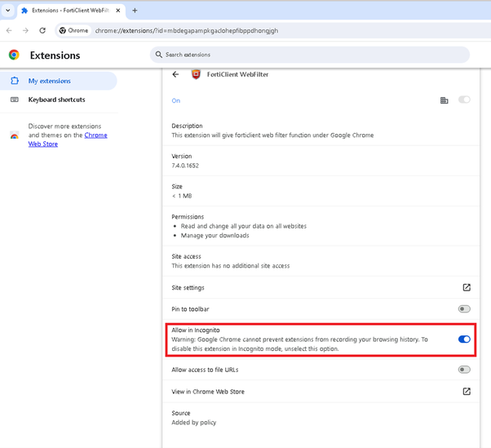Click version number 7.4.0.1652

185,166
